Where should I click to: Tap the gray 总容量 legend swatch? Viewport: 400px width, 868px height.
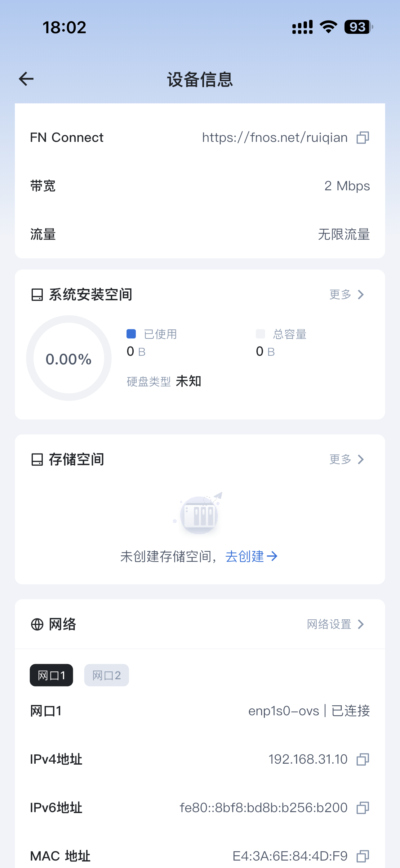pyautogui.click(x=260, y=334)
